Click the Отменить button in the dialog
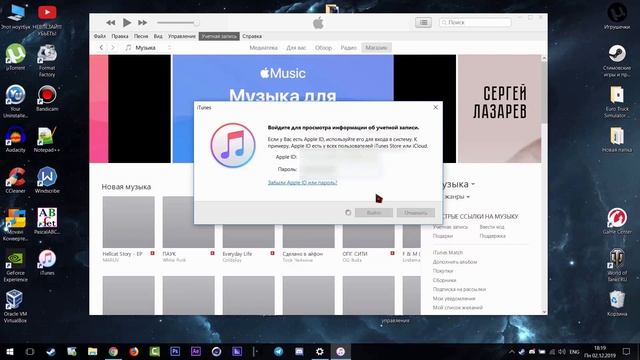This screenshot has height=360, width=640. (416, 213)
